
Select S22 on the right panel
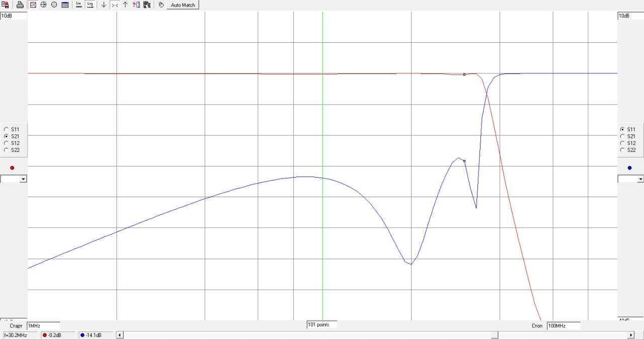point(622,150)
